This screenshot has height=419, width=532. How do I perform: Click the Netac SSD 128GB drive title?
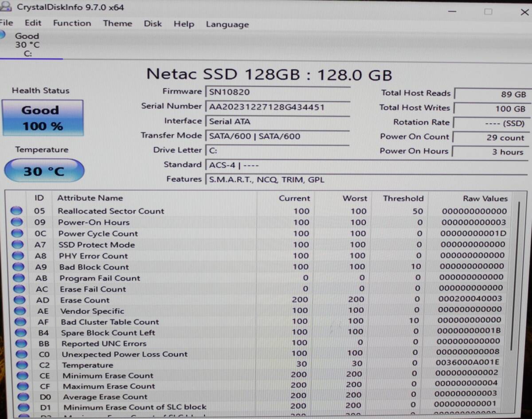click(x=269, y=74)
